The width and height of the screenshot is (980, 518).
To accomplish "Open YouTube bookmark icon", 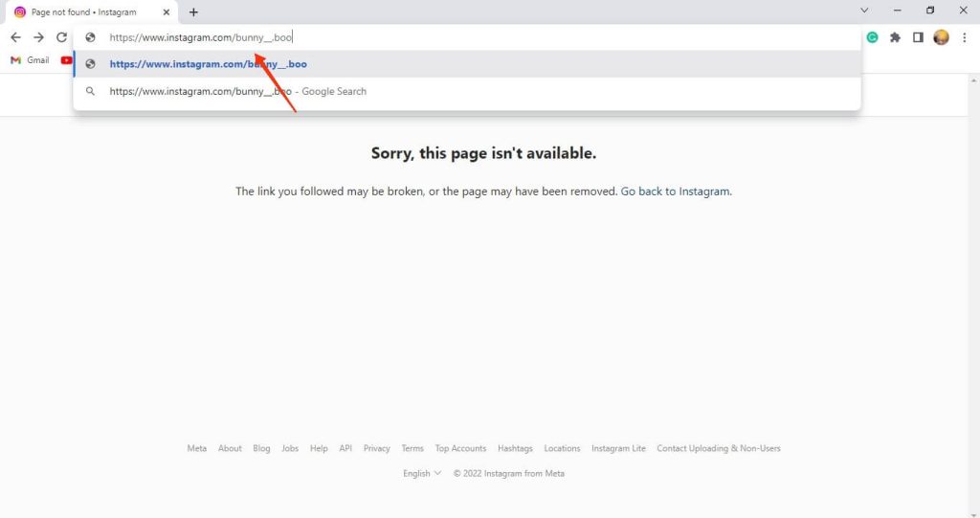I will tap(66, 60).
